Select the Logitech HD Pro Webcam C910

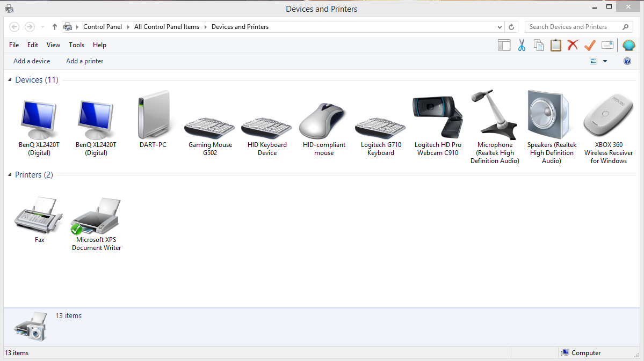click(x=438, y=126)
